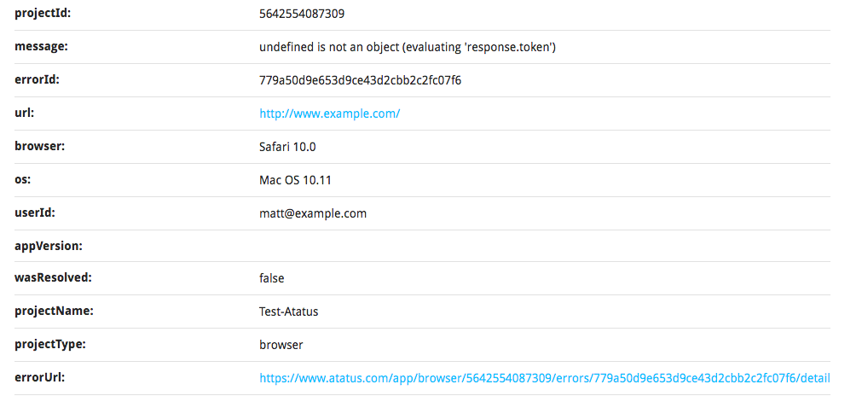The width and height of the screenshot is (868, 396).
Task: Click the url field label
Action: [24, 114]
